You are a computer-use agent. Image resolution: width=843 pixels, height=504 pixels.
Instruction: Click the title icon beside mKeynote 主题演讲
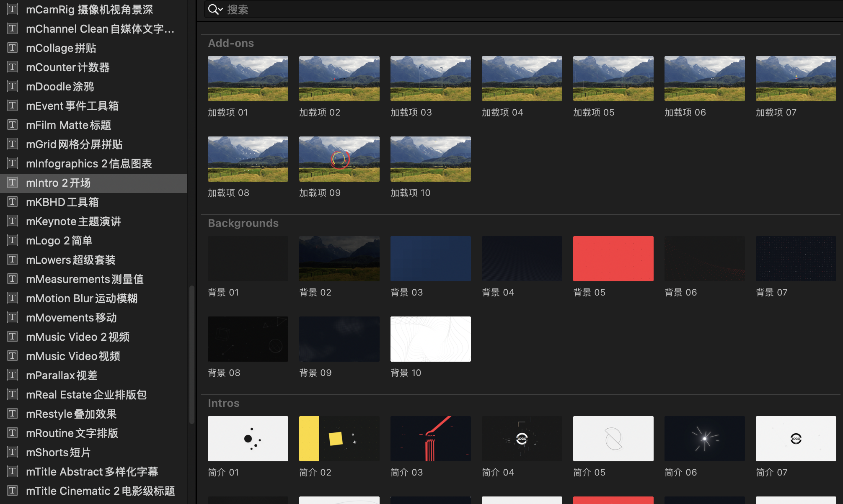point(13,221)
